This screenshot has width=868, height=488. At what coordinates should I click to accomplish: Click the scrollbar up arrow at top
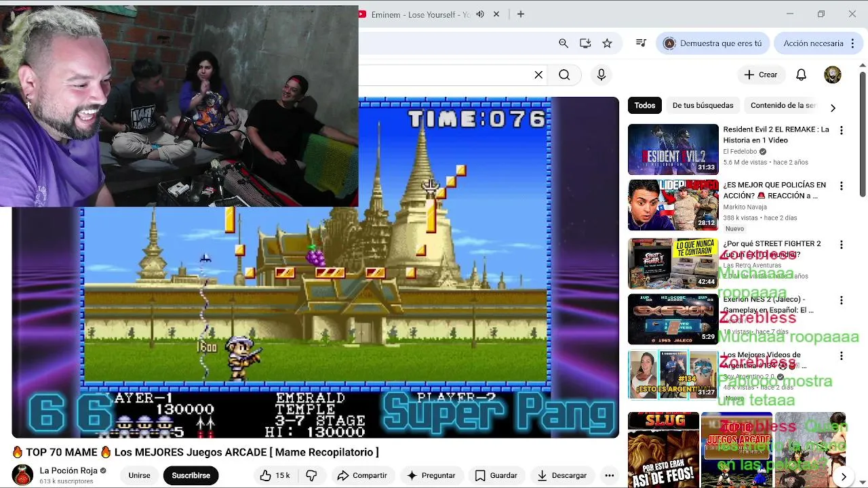point(863,66)
